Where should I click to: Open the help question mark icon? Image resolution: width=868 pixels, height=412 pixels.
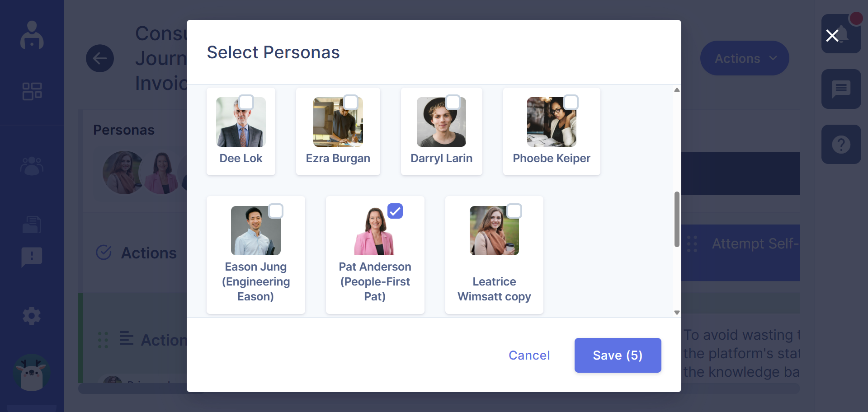pyautogui.click(x=840, y=144)
